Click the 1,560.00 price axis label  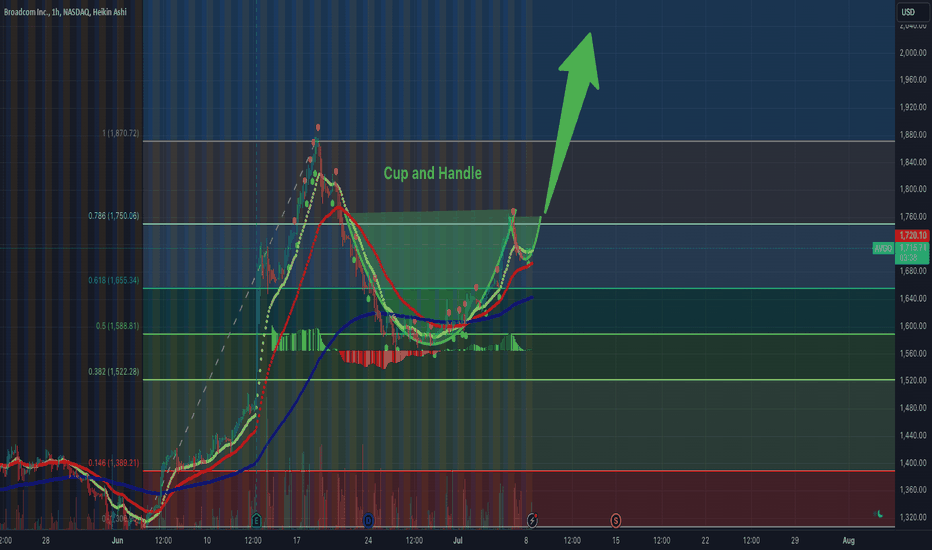pos(913,353)
